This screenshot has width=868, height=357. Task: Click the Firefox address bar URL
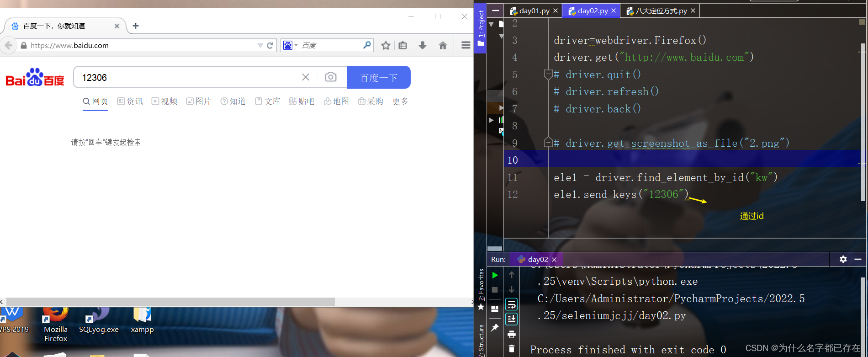pyautogui.click(x=69, y=45)
